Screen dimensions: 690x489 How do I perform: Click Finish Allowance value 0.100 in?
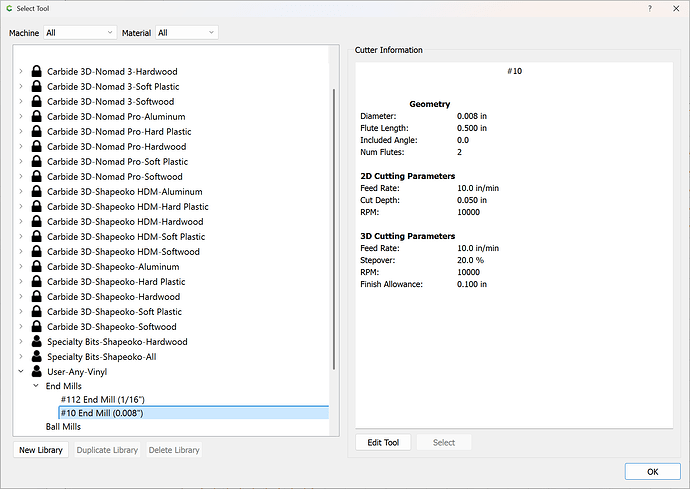click(x=472, y=284)
